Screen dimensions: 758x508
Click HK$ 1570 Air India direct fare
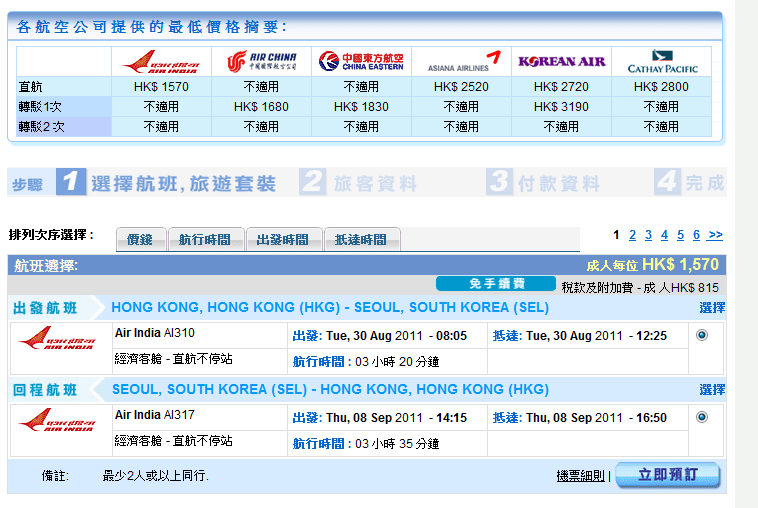tap(161, 87)
